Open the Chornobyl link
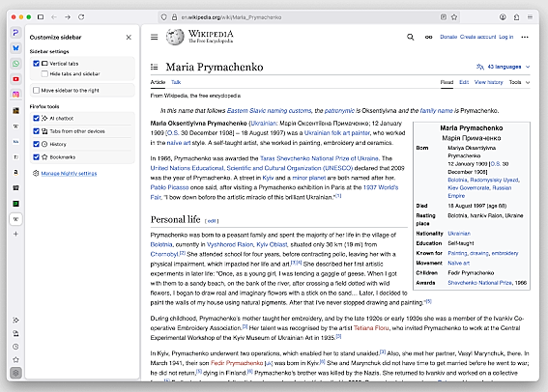This screenshot has height=392, width=548. pyautogui.click(x=164, y=254)
